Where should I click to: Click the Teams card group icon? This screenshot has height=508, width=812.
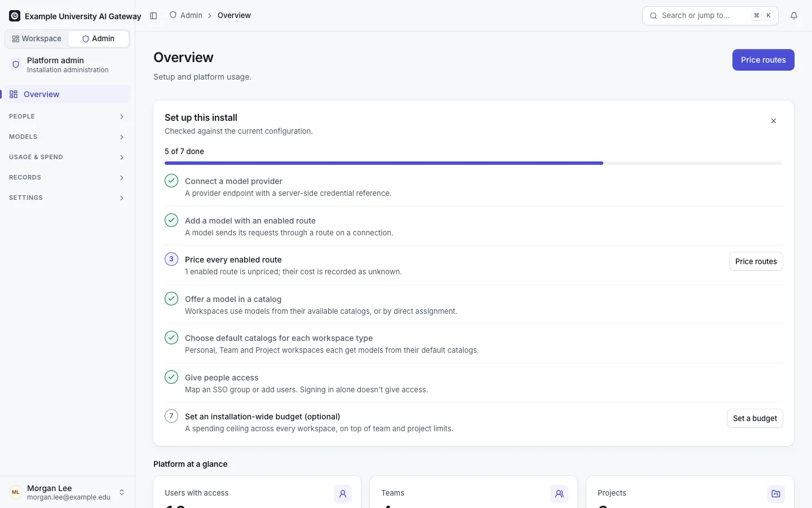pyautogui.click(x=559, y=494)
